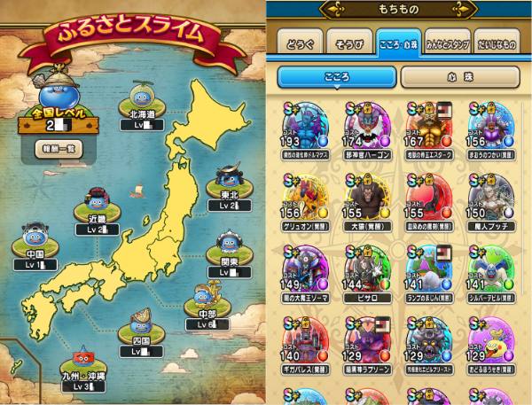Open the 四国 region slime
The width and height of the screenshot is (532, 405).
tap(141, 321)
